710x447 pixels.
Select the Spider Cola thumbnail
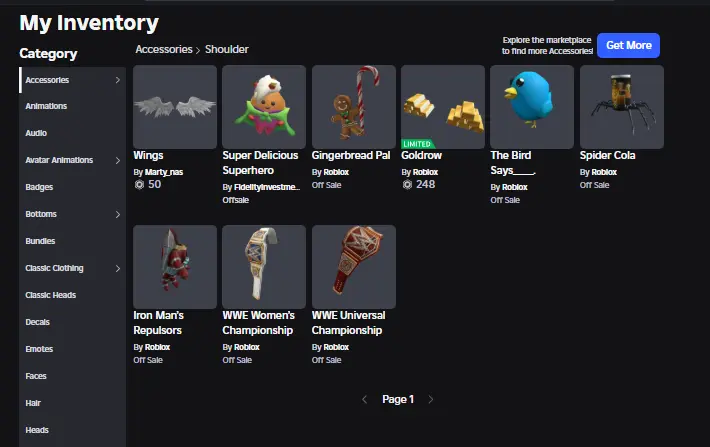(x=622, y=107)
